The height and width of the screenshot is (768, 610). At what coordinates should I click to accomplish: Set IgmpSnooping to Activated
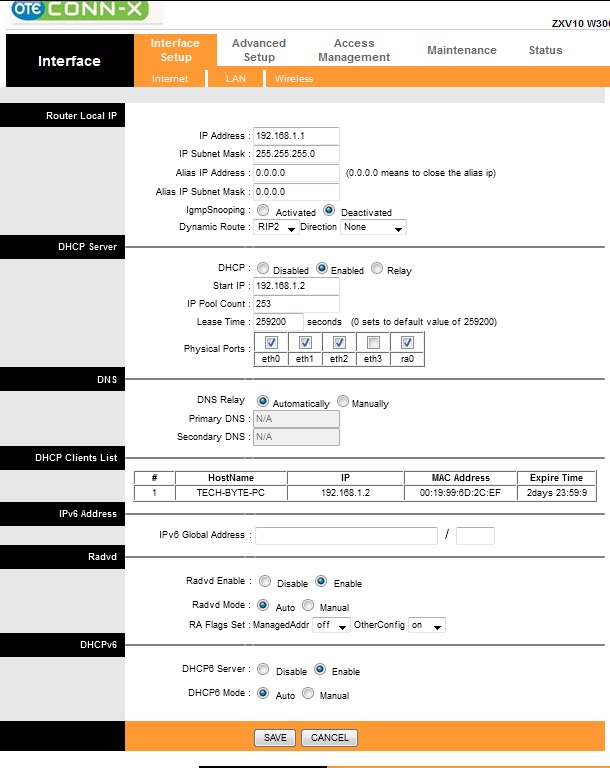click(x=263, y=210)
